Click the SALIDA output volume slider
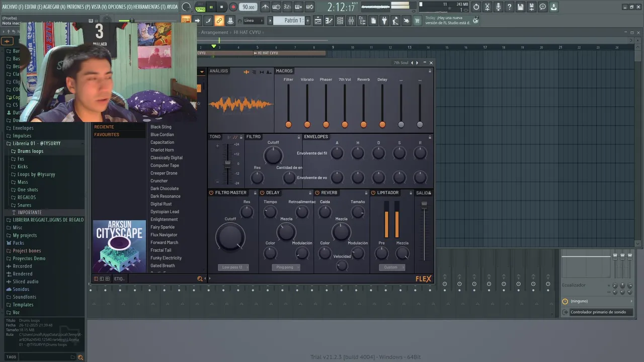 coord(424,205)
